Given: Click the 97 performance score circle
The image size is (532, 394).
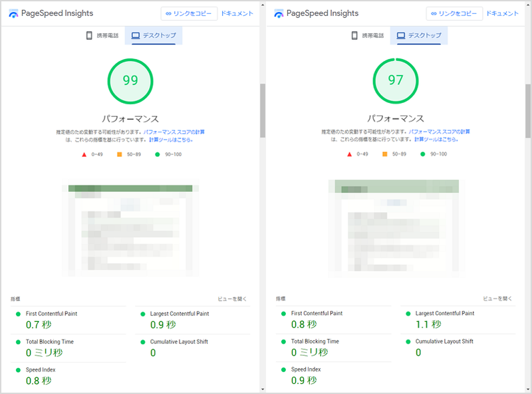Looking at the screenshot, I should tap(396, 80).
